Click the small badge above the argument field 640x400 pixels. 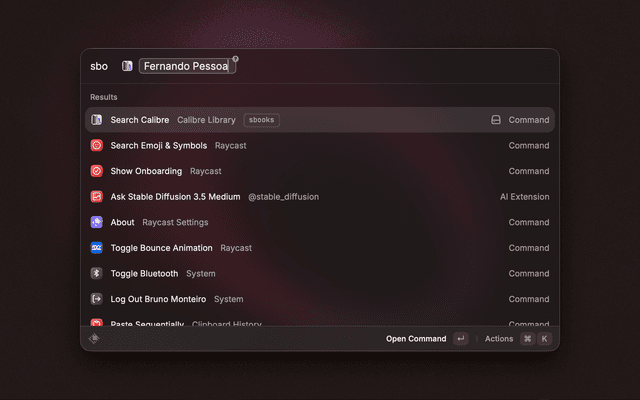point(236,59)
